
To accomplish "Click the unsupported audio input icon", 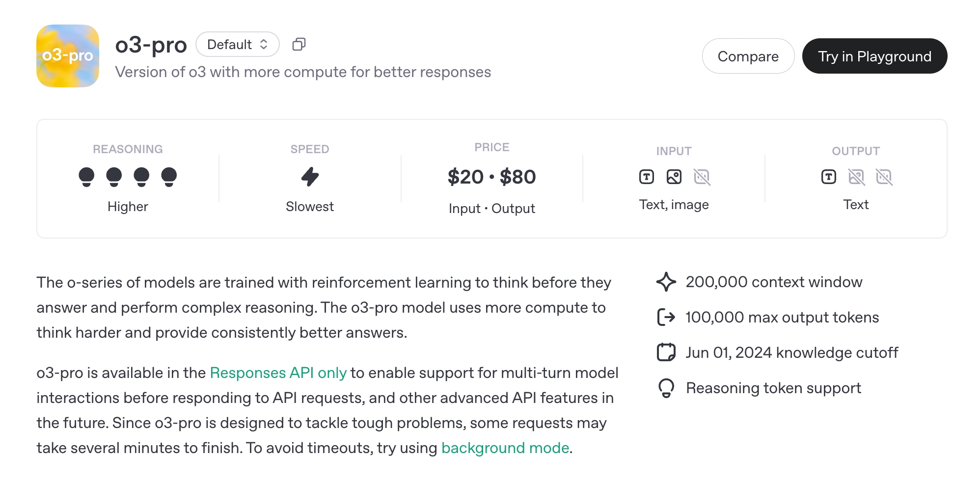I will [702, 177].
